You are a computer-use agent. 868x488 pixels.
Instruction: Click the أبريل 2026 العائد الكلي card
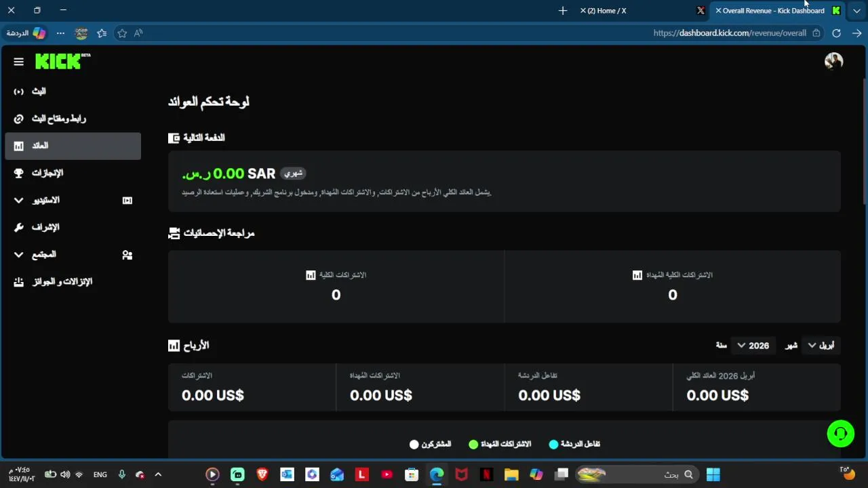pyautogui.click(x=756, y=387)
